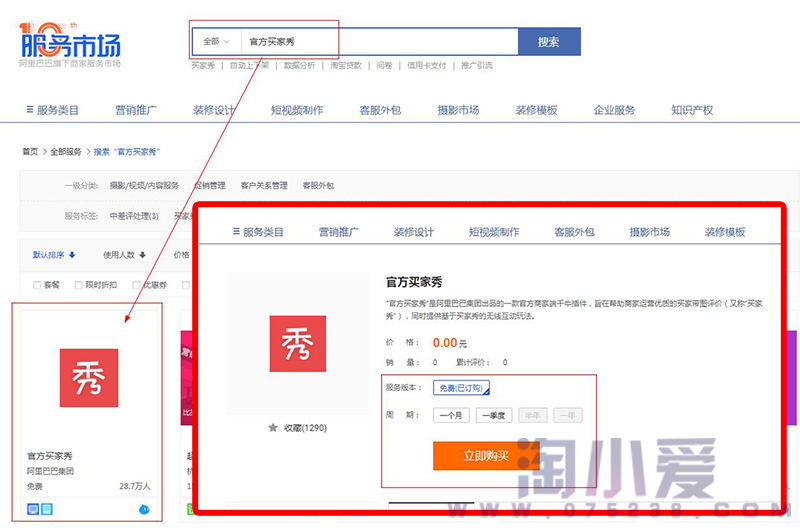
Task: Tick the 套餐 checkbox
Action: pos(36,285)
